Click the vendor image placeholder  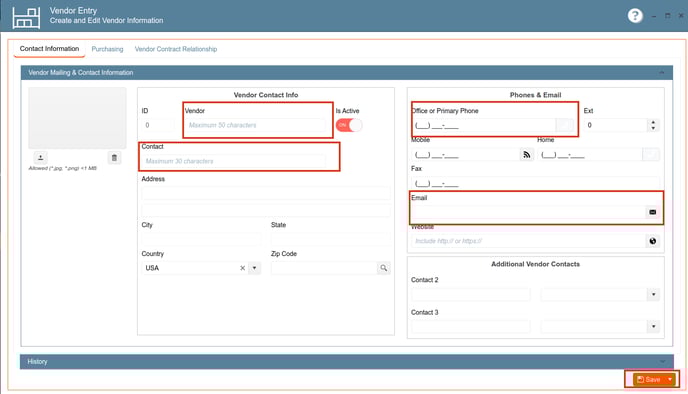[x=77, y=118]
